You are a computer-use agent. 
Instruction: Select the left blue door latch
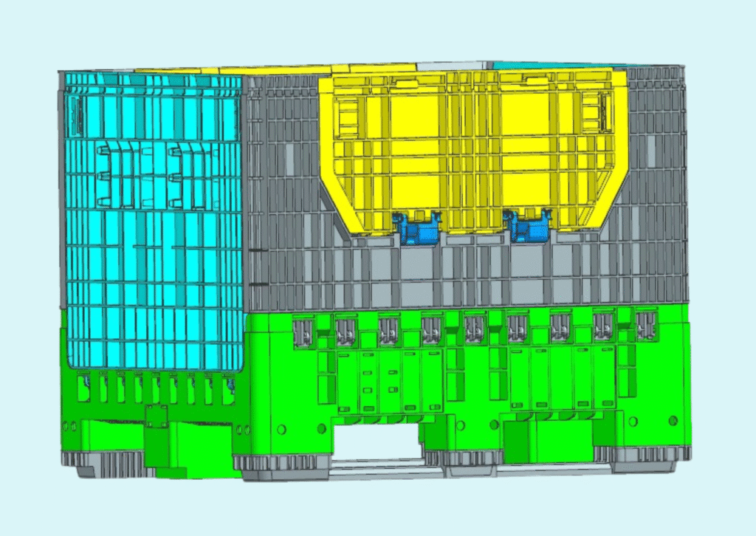(x=417, y=229)
